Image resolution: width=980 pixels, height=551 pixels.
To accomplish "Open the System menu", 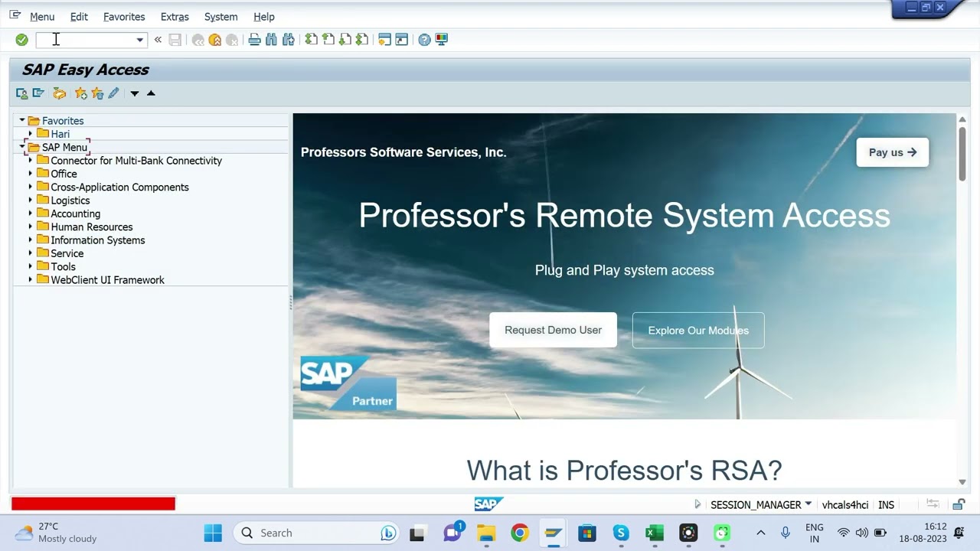I will [x=220, y=17].
